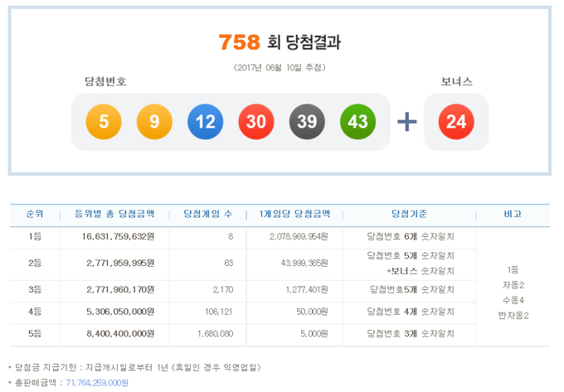Select the 2등 rank row cell

click(x=35, y=263)
